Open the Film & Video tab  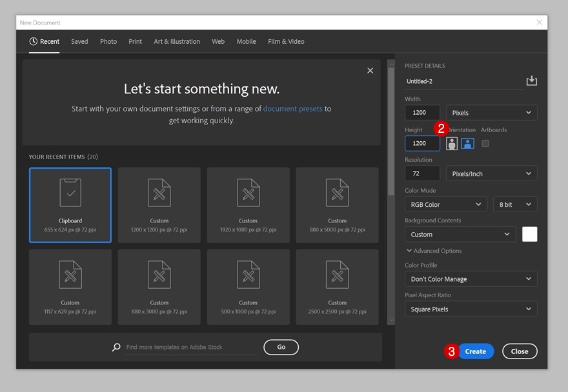286,41
